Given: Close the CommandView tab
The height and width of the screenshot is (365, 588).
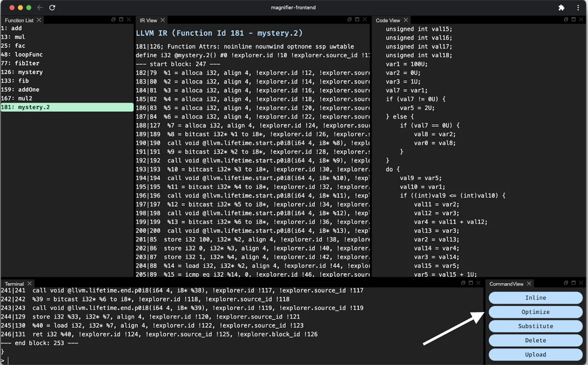Looking at the screenshot, I should 529,284.
